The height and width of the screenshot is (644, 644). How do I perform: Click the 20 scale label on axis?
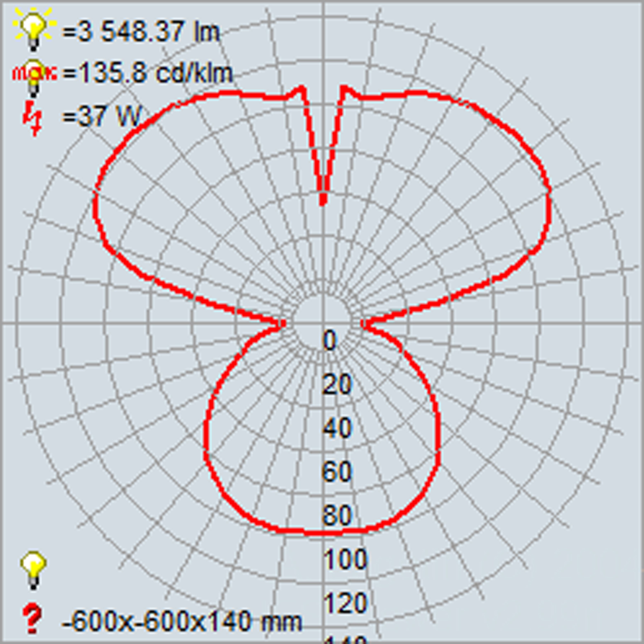coord(337,384)
